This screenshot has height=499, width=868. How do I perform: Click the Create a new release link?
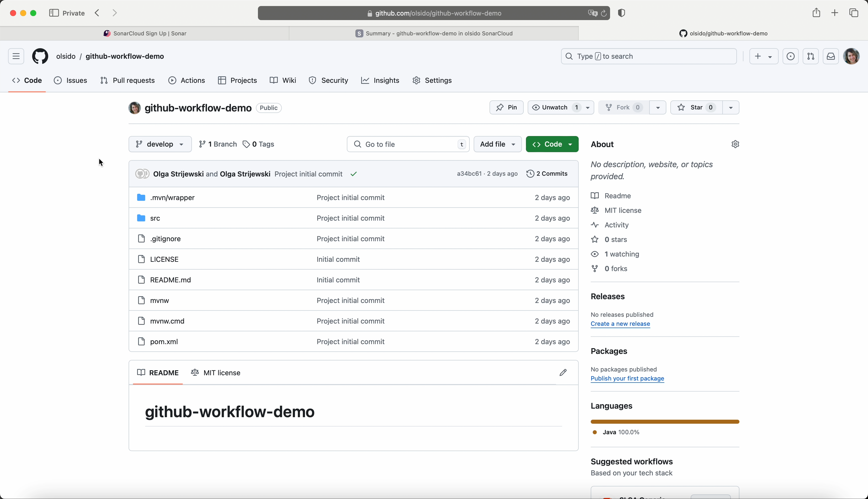620,324
